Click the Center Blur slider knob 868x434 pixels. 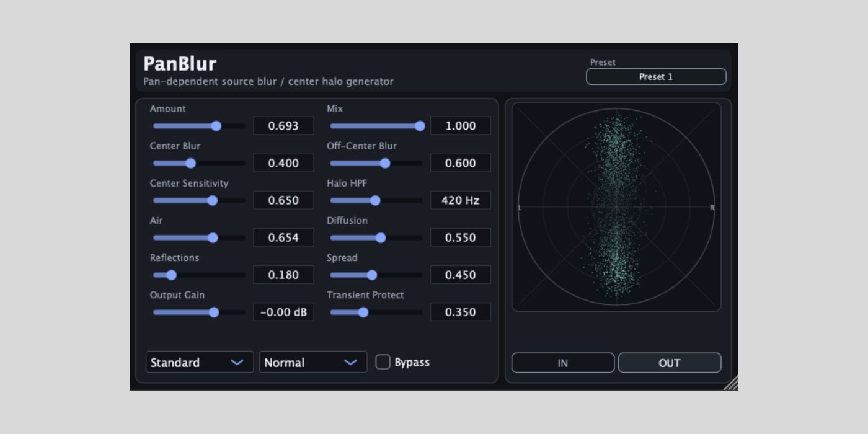tap(191, 163)
